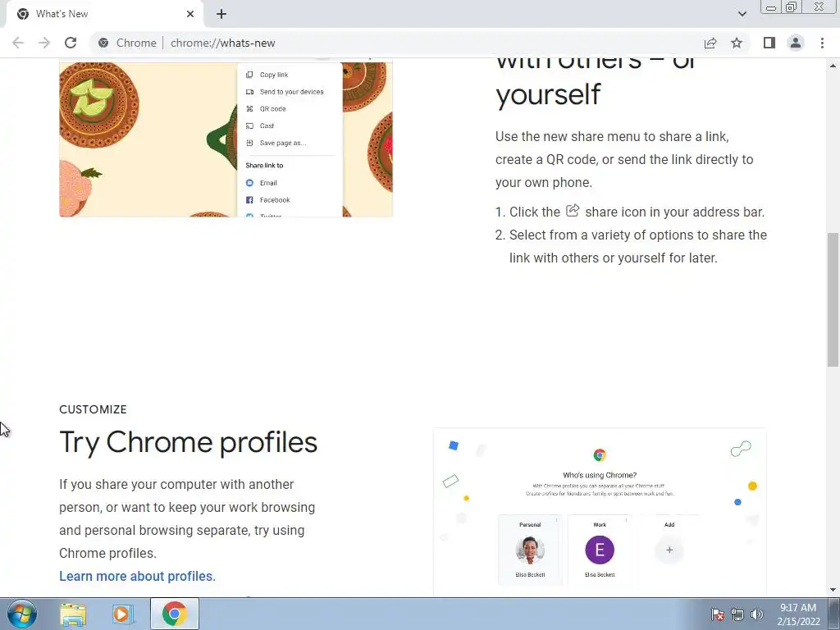Viewport: 840px width, 630px height.
Task: Click the Work profile card with E avatar
Action: pos(600,549)
